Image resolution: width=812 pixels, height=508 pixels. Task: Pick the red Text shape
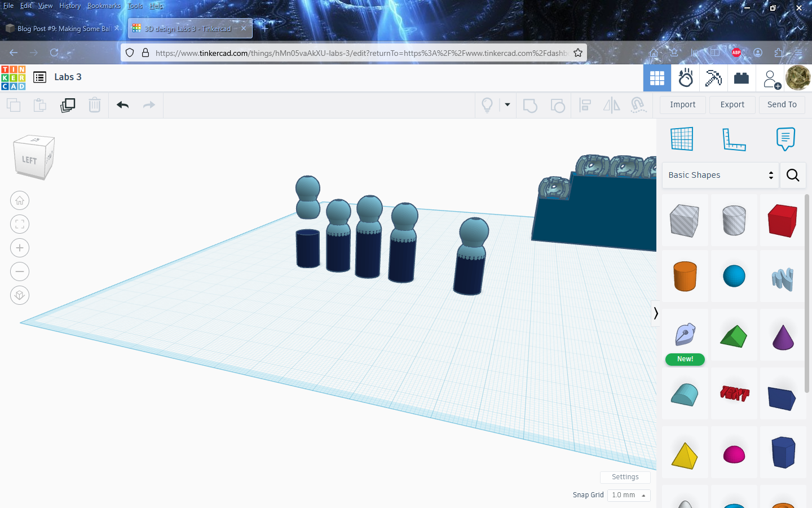[734, 394]
